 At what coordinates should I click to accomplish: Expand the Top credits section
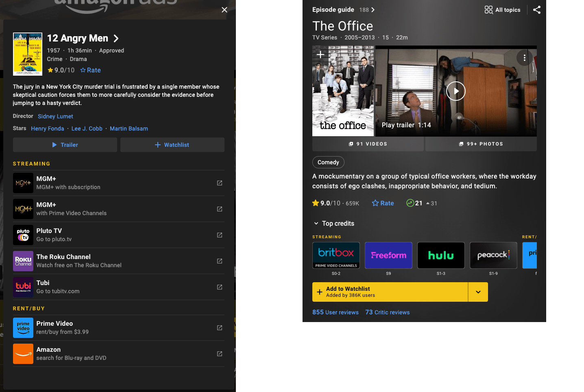coord(334,223)
